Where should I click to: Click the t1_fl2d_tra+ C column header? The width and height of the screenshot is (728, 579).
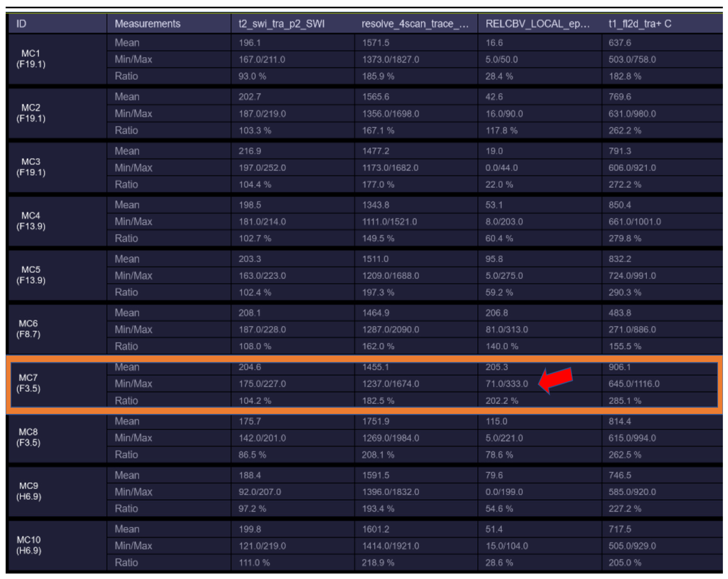[640, 24]
